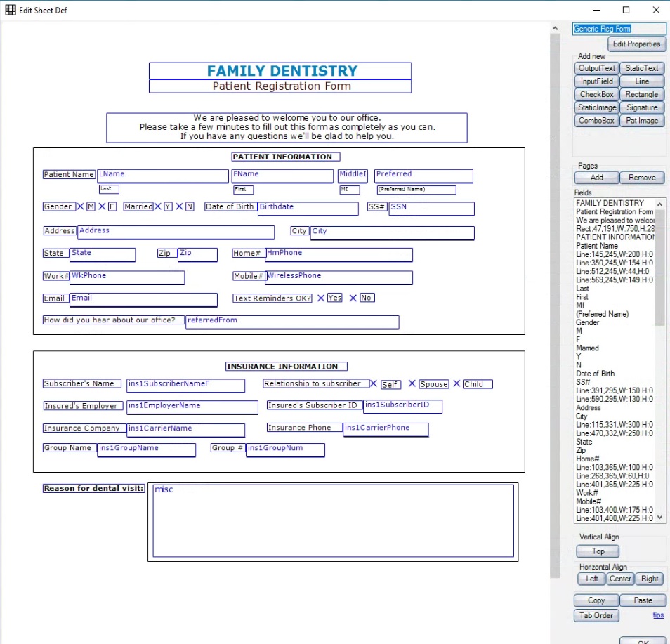Click the Edit Sheet Def window grid icon
The width and height of the screenshot is (670, 644).
tap(11, 10)
